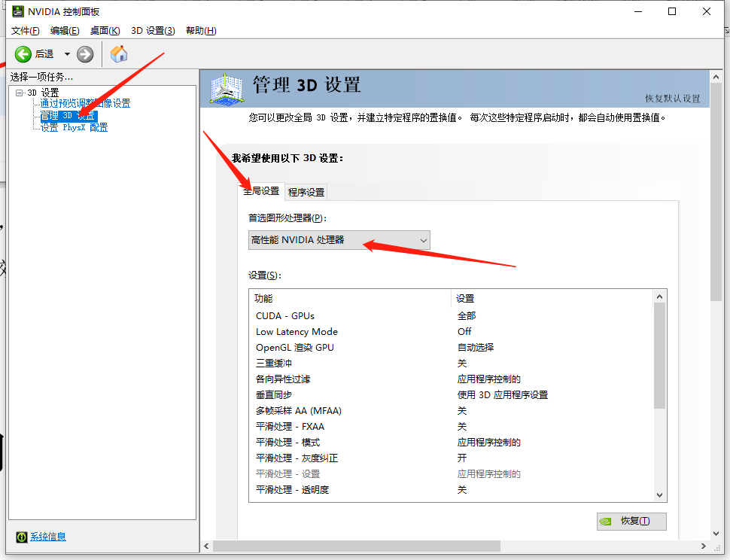Click the 3D settings header graphic

click(227, 89)
